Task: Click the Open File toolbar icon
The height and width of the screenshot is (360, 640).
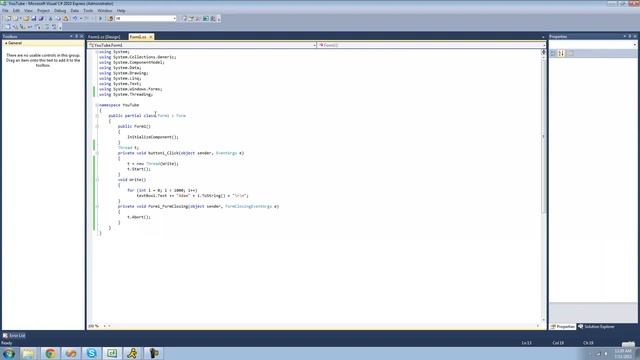Action: point(26,18)
